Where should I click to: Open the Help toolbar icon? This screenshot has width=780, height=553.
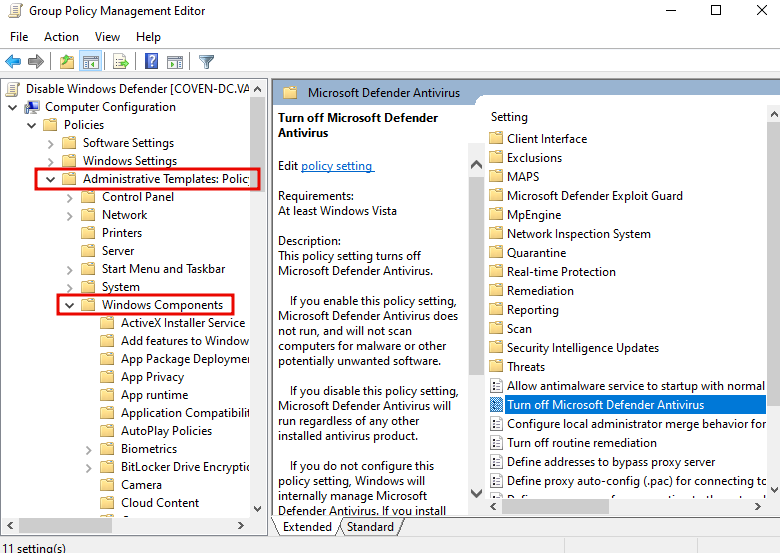(x=151, y=62)
